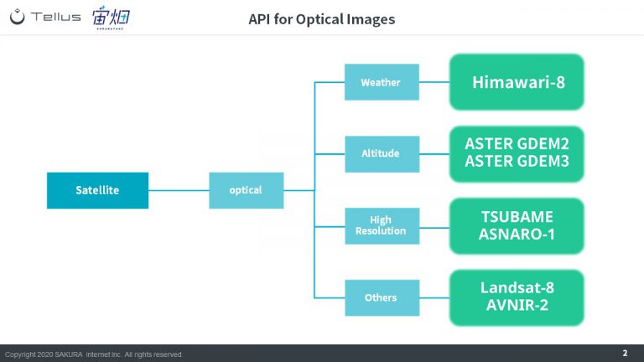Click the "ASTER GDEM3" text
Viewport: 644px width, 362px height.
tap(517, 161)
